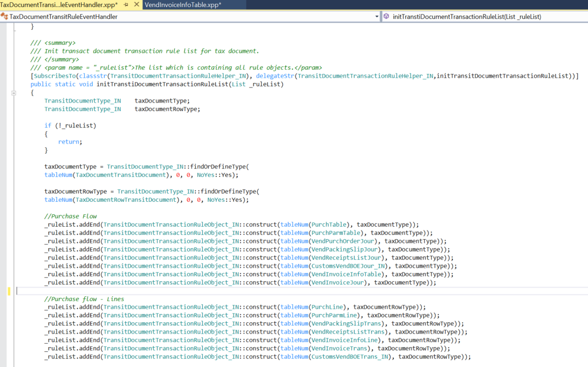
Task: Click the if (!_ruleList) condition
Action: 70,125
